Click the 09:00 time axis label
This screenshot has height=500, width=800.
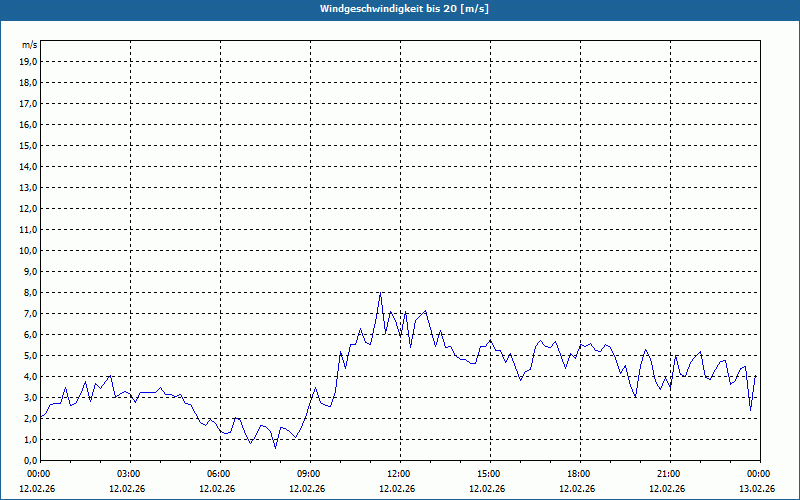(x=309, y=474)
